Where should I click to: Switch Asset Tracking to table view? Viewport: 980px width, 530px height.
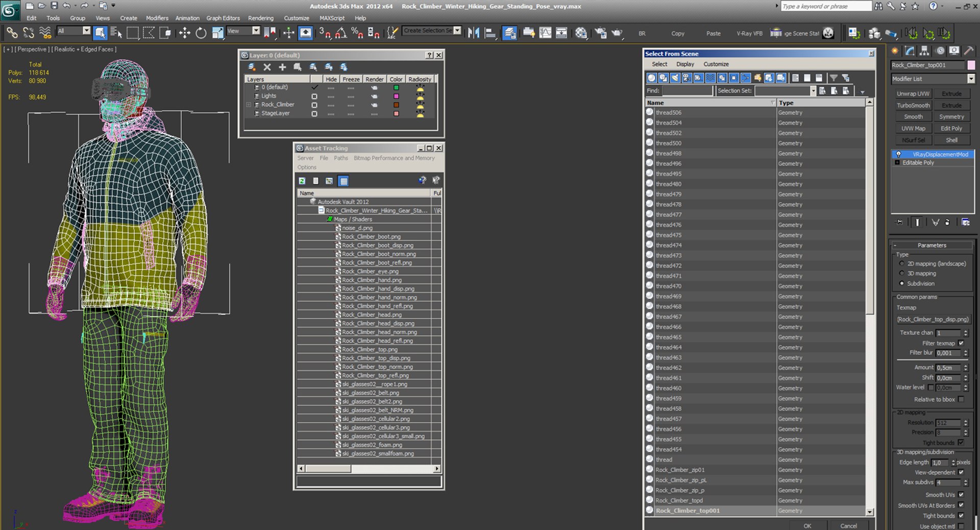[344, 181]
